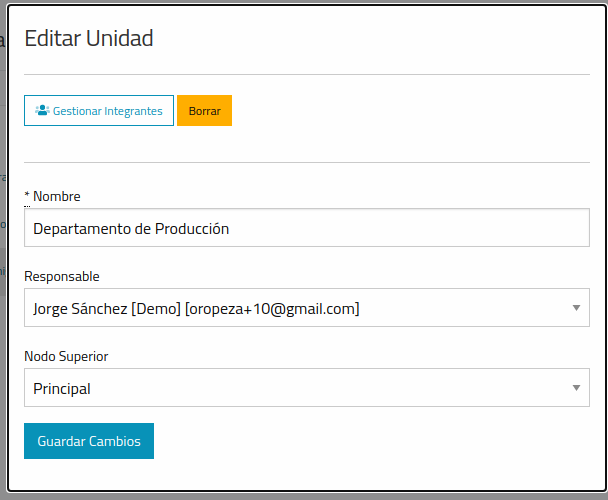This screenshot has width=608, height=500.
Task: Click the required asterisk beside Nombre
Action: click(27, 196)
